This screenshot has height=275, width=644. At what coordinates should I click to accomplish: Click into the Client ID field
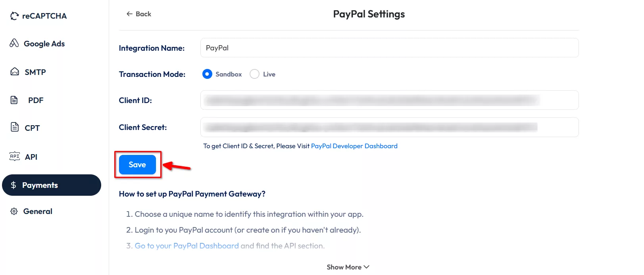click(x=389, y=100)
